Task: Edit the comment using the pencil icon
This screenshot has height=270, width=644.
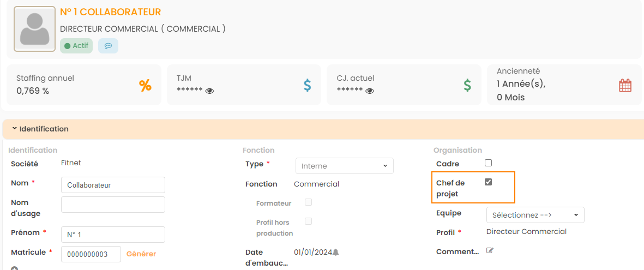Action: point(490,251)
